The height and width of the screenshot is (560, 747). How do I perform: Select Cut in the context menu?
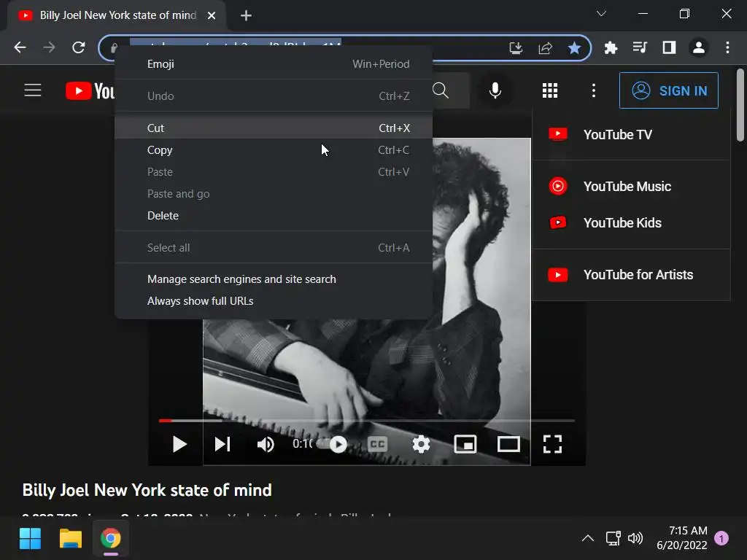pyautogui.click(x=274, y=128)
